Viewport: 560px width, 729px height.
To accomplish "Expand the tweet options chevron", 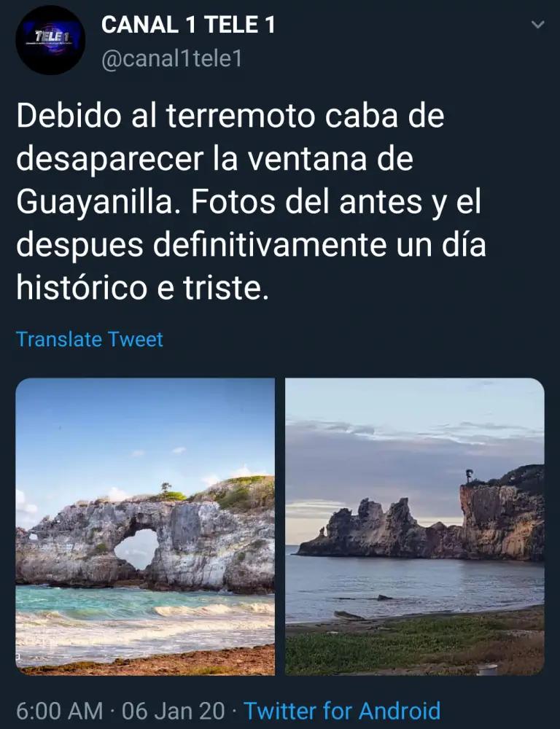I will pos(537,25).
